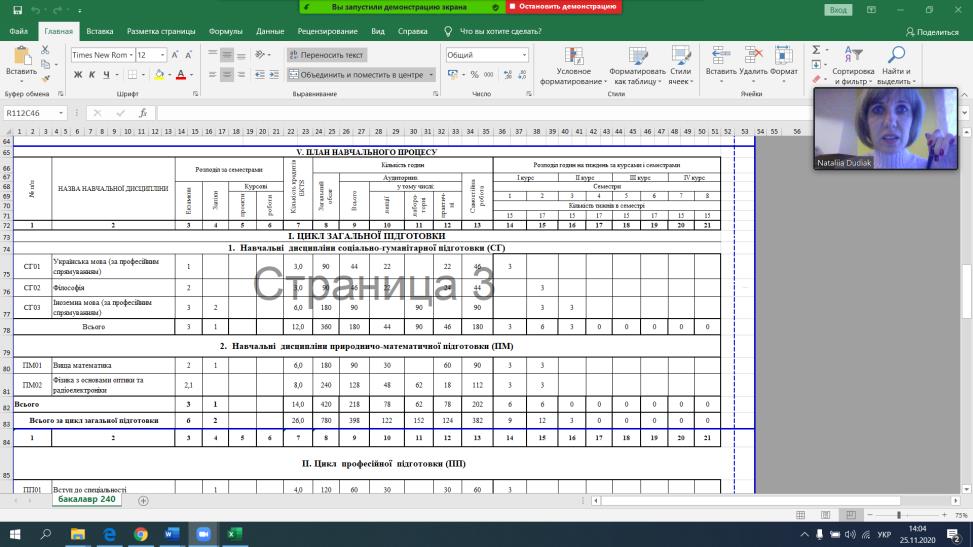The image size is (973, 547).
Task: Click the red font color A icon
Action: point(181,75)
